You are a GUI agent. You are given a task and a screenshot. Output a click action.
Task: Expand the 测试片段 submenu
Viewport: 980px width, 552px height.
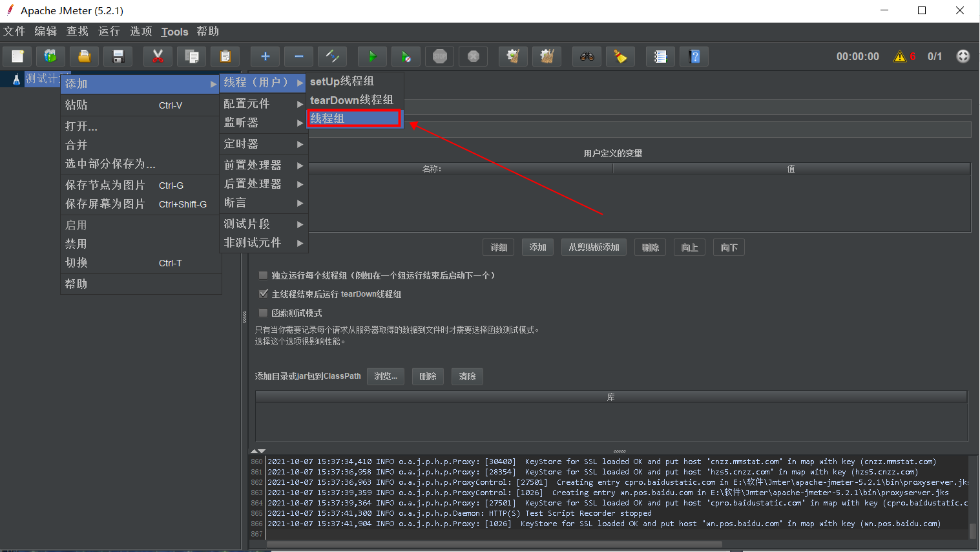[x=264, y=224]
